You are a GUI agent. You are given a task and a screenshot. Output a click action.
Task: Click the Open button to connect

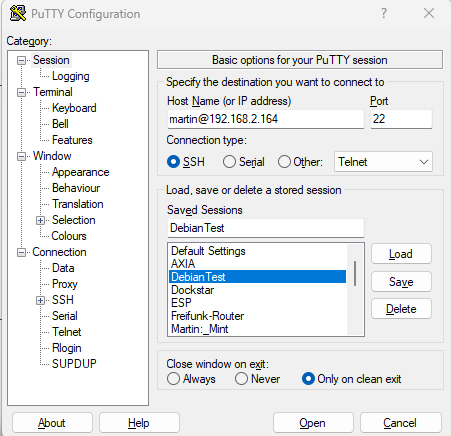point(313,423)
